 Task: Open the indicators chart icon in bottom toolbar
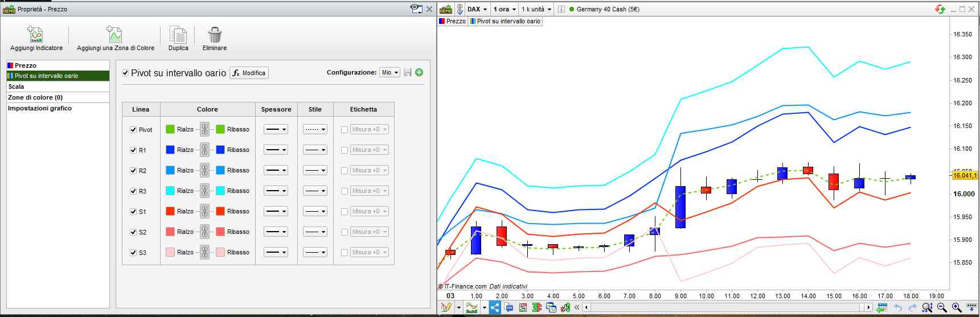[471, 307]
